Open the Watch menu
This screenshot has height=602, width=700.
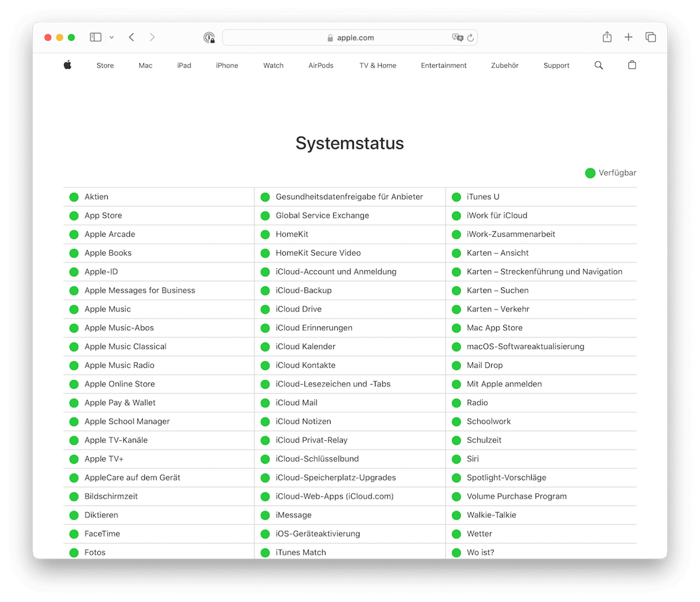[273, 66]
